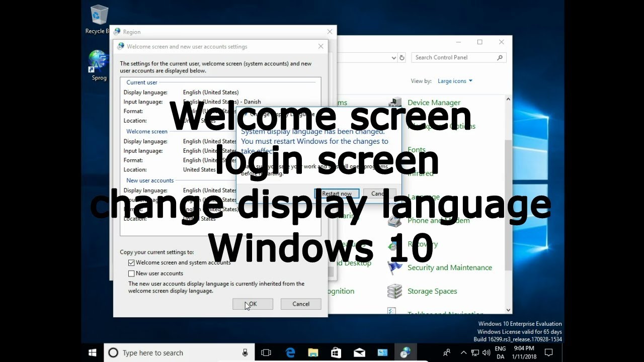Maximize the Control Panel window
Screen dimensions: 644x362
pyautogui.click(x=480, y=42)
